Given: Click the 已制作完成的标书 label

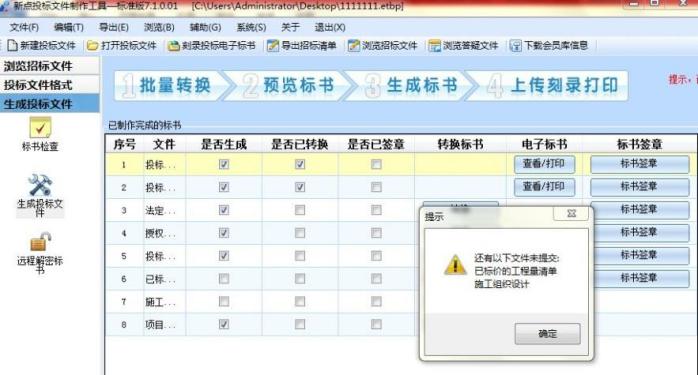Looking at the screenshot, I should pos(145,125).
